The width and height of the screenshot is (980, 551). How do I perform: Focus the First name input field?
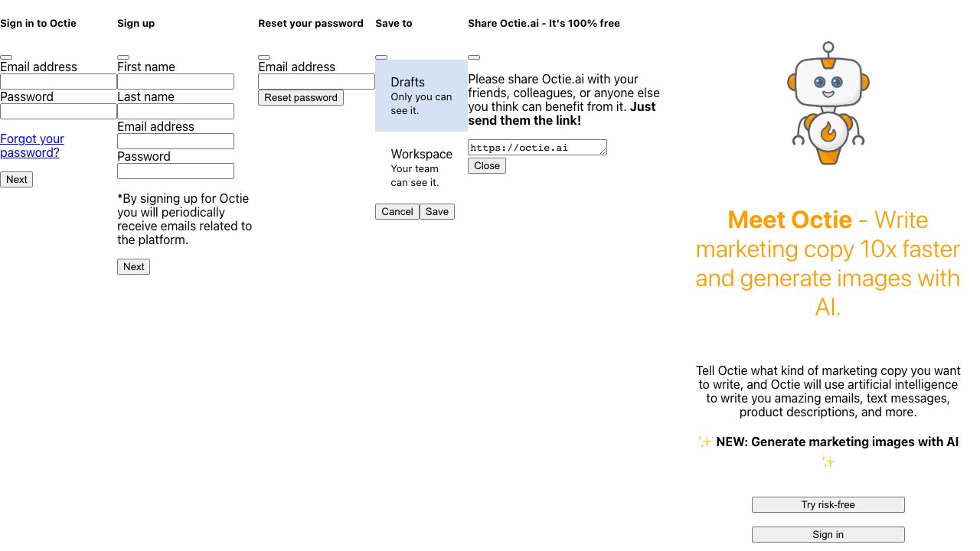click(175, 82)
